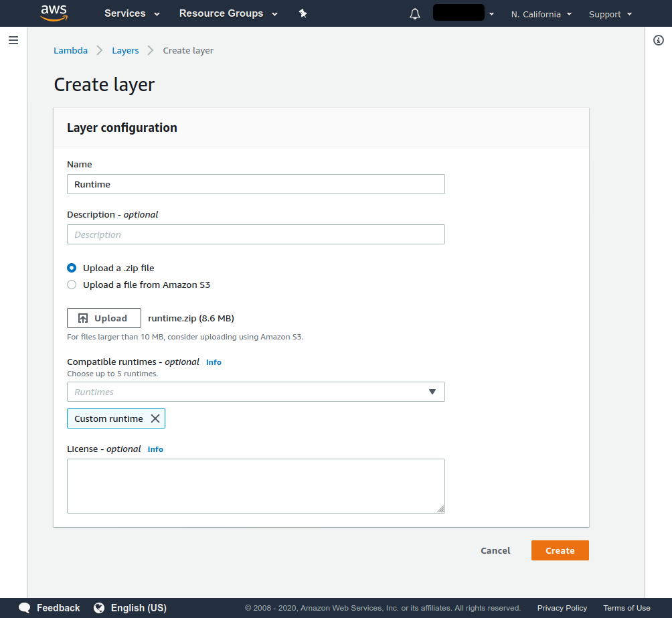Select Upload a .zip file option
This screenshot has height=618, width=672.
tap(72, 268)
